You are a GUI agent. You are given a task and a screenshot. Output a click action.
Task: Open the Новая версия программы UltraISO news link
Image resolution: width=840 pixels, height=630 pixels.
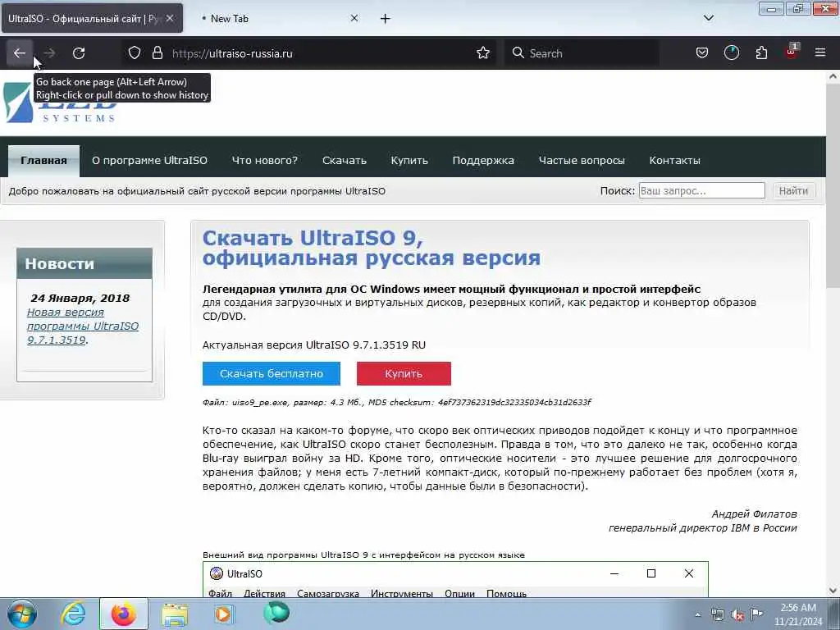click(x=83, y=326)
